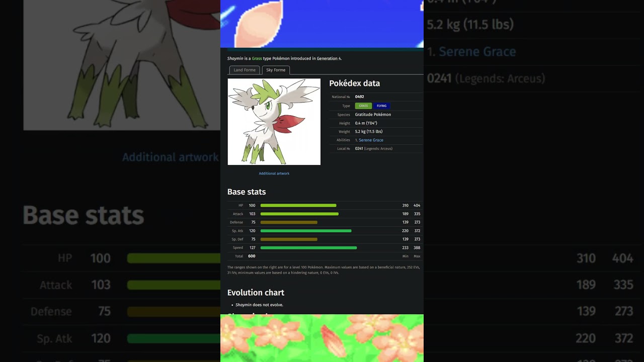Screen dimensions: 644x362
Task: Click the Sp. Def stat bar
Action: [289, 239]
